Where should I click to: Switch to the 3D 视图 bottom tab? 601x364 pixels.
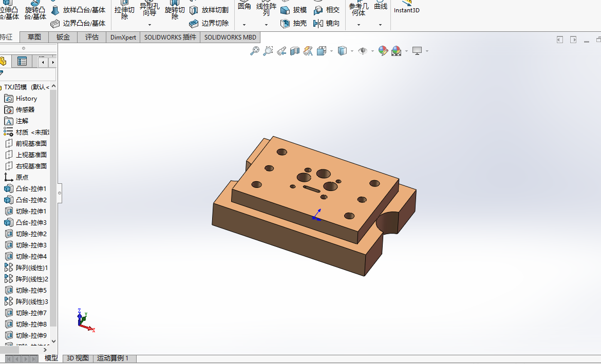pyautogui.click(x=78, y=358)
